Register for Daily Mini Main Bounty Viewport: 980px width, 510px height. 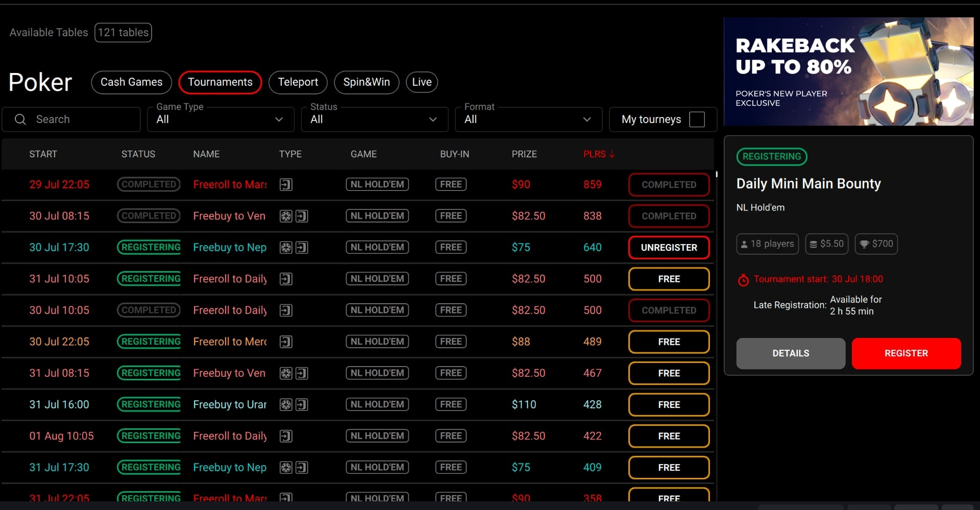point(906,353)
